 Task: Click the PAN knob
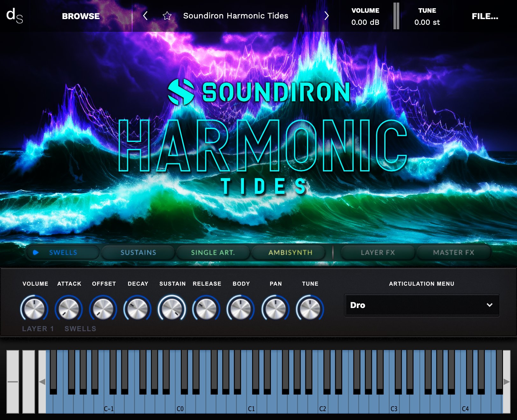click(x=275, y=308)
